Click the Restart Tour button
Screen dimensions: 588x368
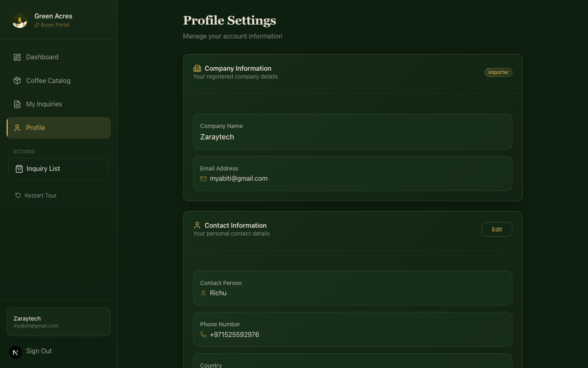[58, 195]
